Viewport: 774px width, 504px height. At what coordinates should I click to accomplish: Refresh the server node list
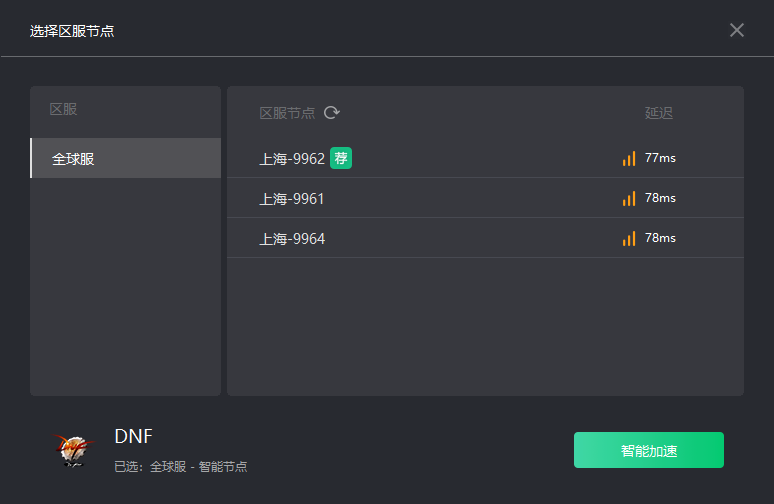pyautogui.click(x=332, y=113)
